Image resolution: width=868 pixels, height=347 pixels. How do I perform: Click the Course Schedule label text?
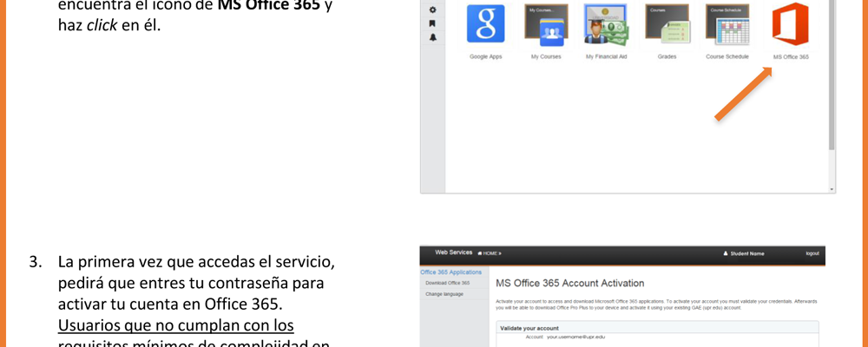(x=727, y=57)
